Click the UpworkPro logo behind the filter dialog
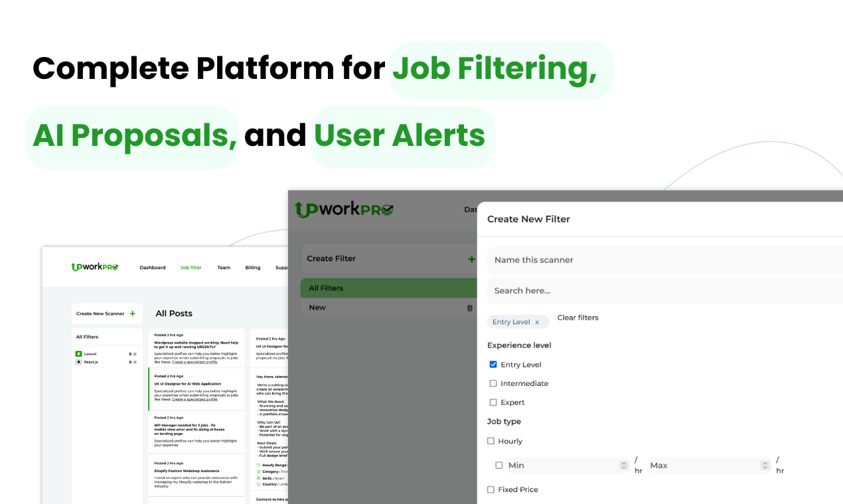The image size is (843, 504). pos(344,210)
